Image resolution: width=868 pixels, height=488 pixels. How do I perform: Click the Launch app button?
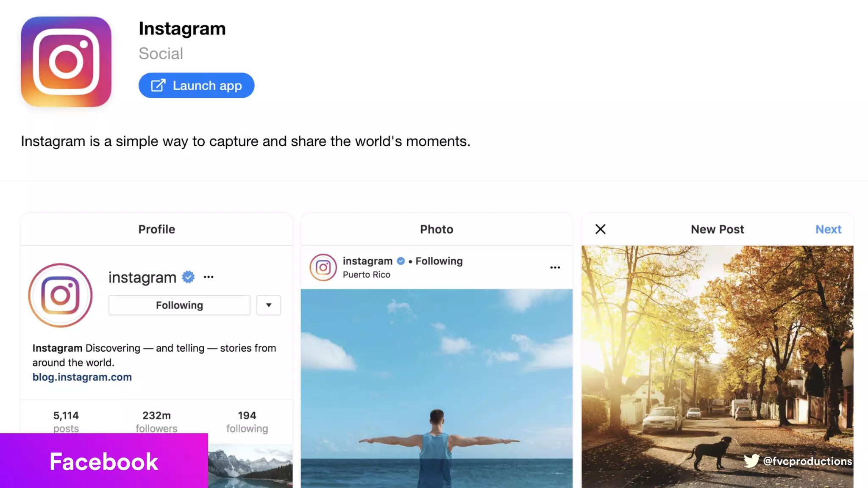click(196, 86)
